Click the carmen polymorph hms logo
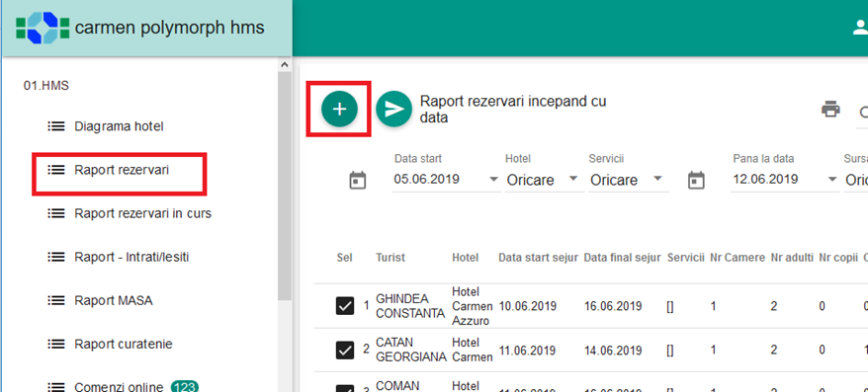The height and width of the screenshot is (392, 868). coord(43,28)
